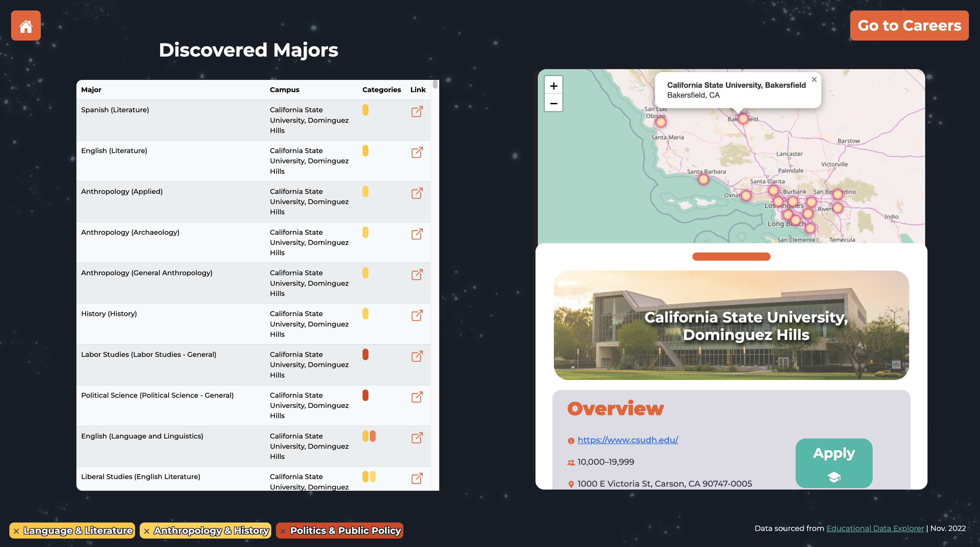Remove the Politics & Public Policy filter tag
980x547 pixels.
pyautogui.click(x=283, y=531)
